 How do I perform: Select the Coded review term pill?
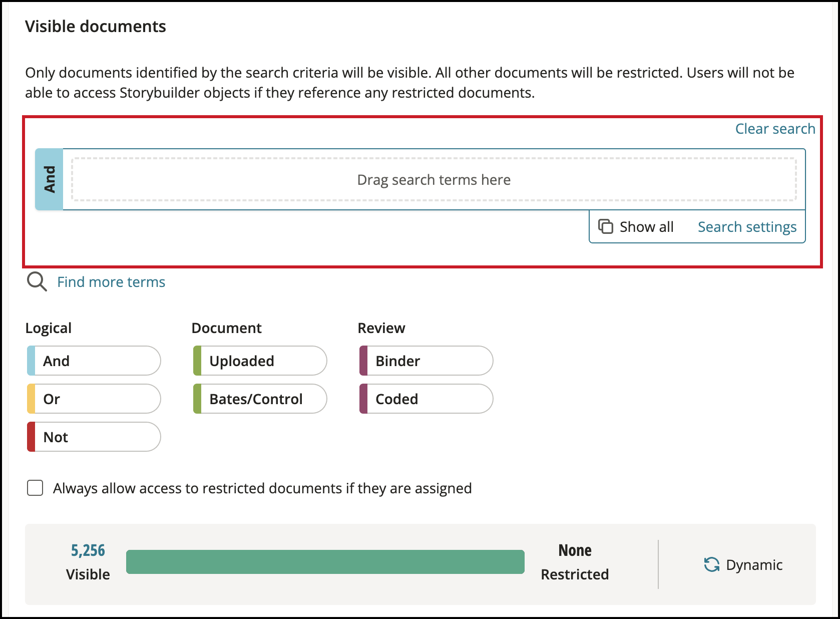tap(426, 399)
